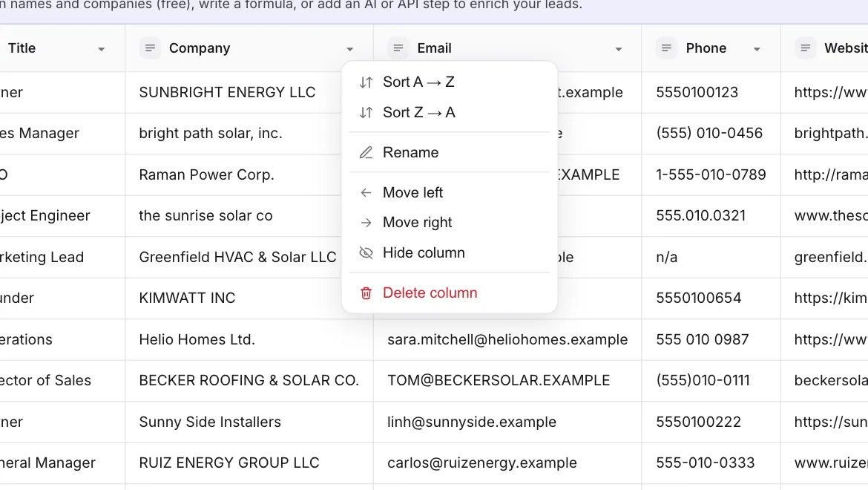Image resolution: width=868 pixels, height=490 pixels.
Task: Select website cell beginning https://sun
Action: point(825,422)
